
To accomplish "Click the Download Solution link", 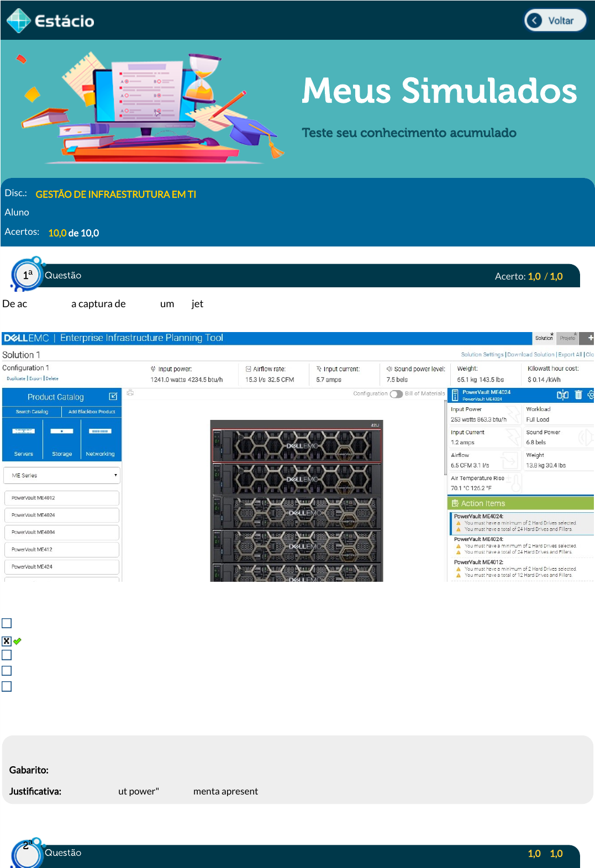I will click(x=530, y=355).
